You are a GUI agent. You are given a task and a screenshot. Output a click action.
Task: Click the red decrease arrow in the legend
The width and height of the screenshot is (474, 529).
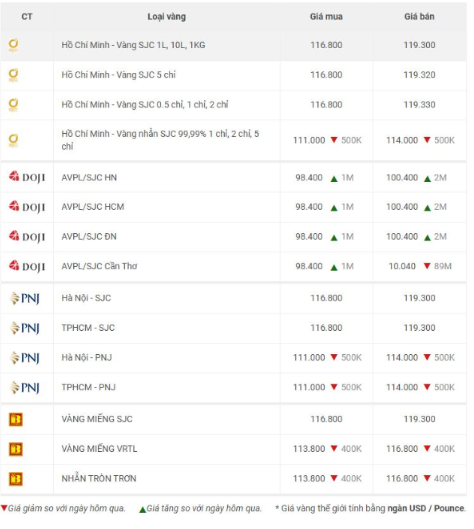(4, 508)
